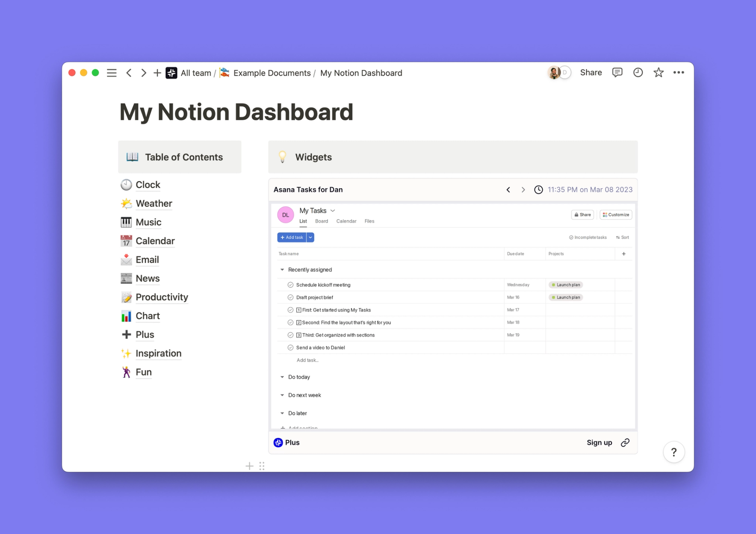The image size is (756, 534).
Task: Check off Third: Get organized task
Action: click(290, 335)
